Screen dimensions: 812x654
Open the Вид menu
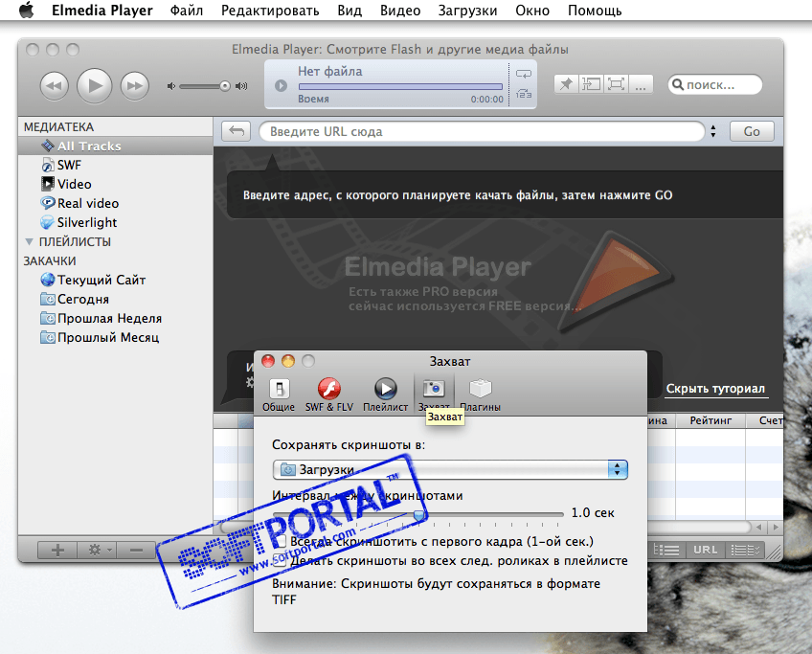coord(350,11)
